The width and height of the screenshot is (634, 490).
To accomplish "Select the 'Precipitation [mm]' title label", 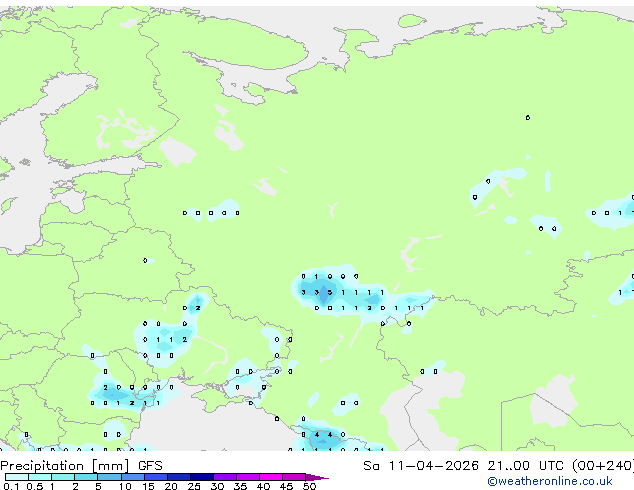I will [x=65, y=466].
